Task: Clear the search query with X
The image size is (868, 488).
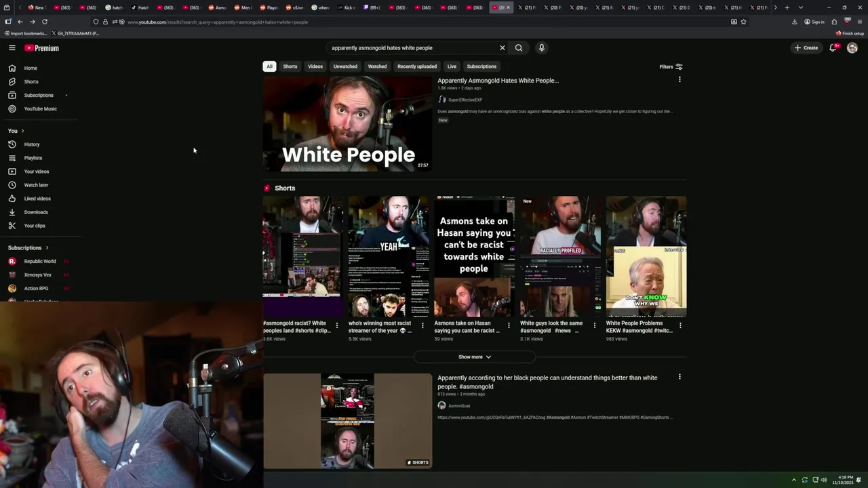Action: point(502,48)
